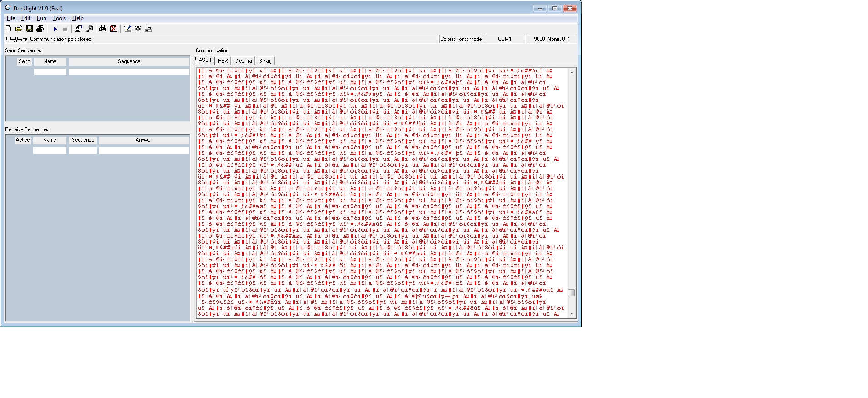Open the File menu
The width and height of the screenshot is (868, 398).
click(x=11, y=18)
